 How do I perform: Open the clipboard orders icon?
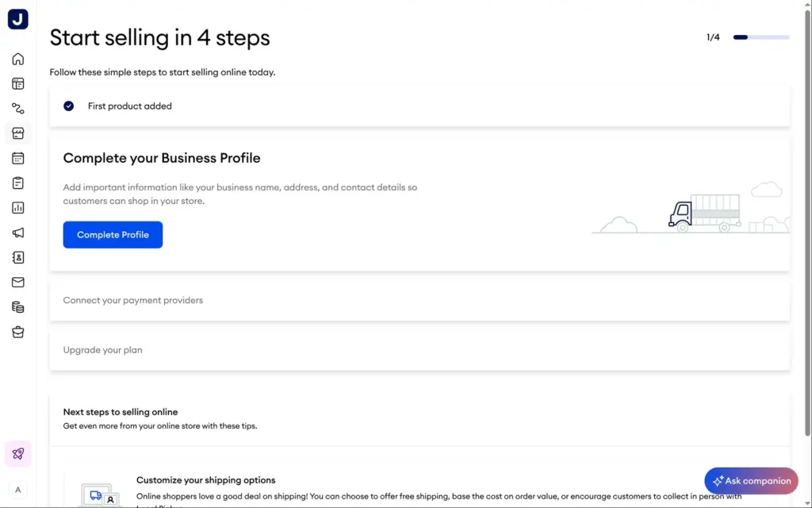17,183
